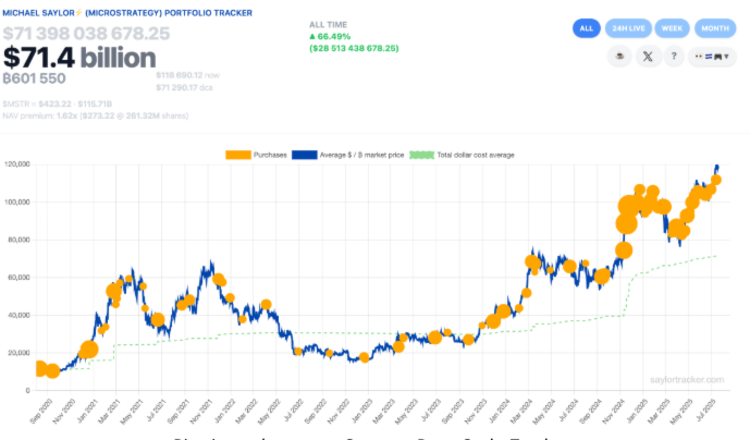The width and height of the screenshot is (750, 440).
Task: Click the 100,000 y-axis label
Action: click(x=17, y=202)
